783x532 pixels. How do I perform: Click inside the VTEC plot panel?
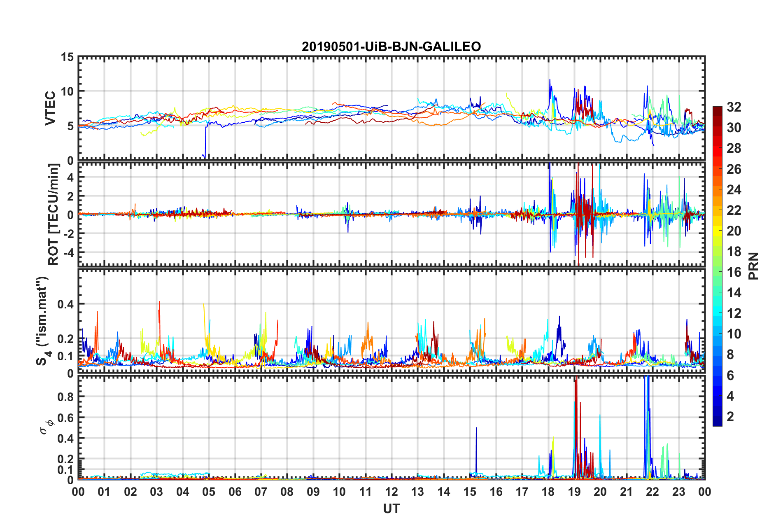click(x=391, y=108)
